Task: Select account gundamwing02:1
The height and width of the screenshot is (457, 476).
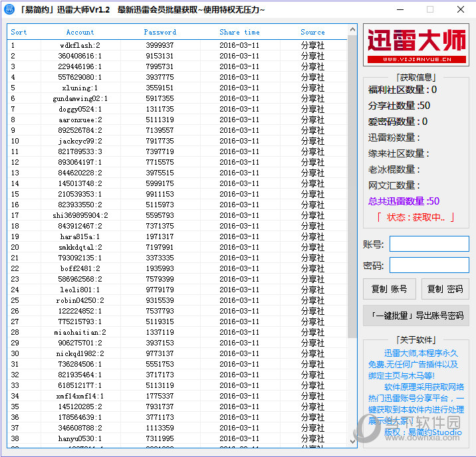Action: (x=80, y=98)
